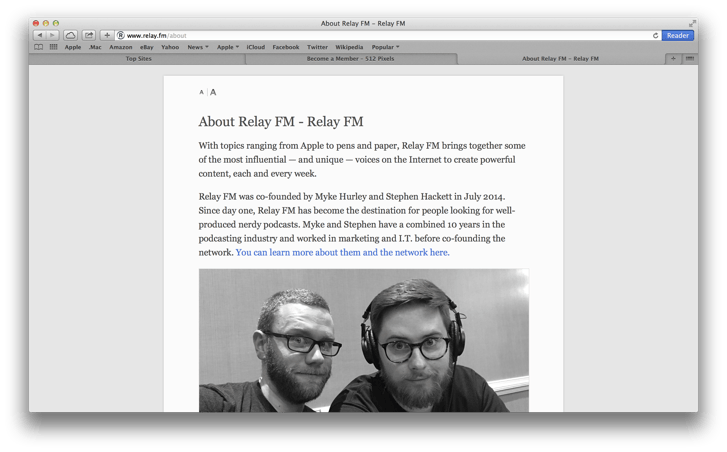Image resolution: width=727 pixels, height=452 pixels.
Task: Decrease reader text size with small A
Action: [201, 92]
